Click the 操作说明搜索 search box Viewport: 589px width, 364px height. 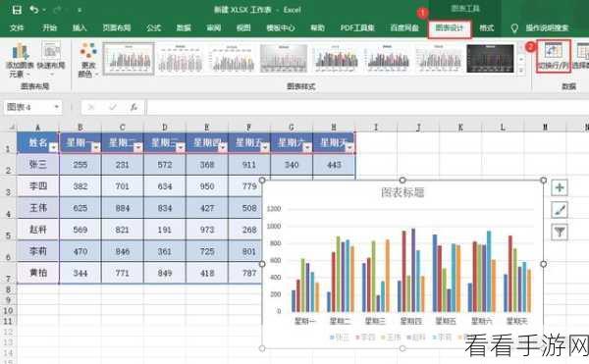pyautogui.click(x=547, y=27)
